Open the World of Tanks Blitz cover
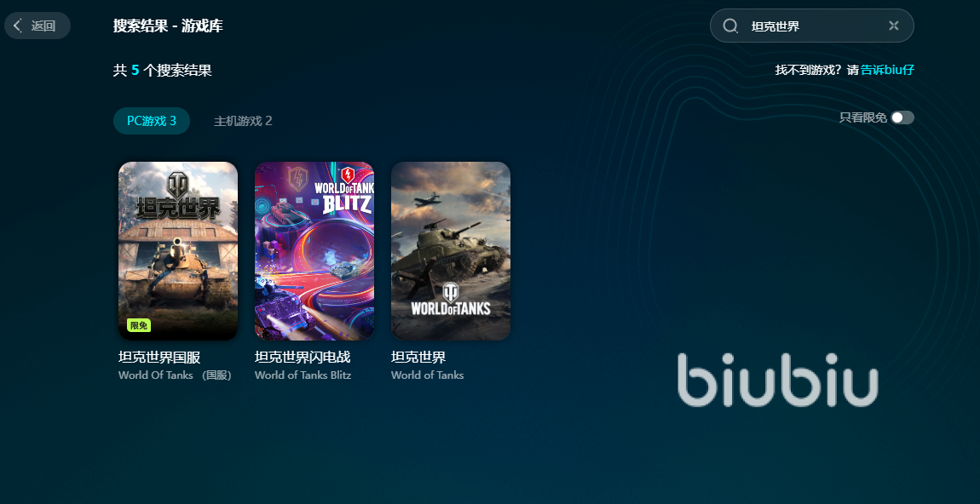 coord(314,251)
